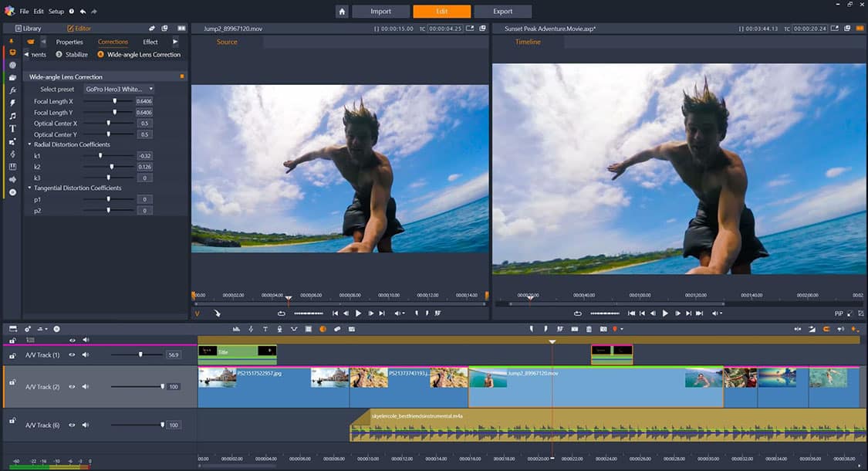Play the Timeline preview
This screenshot has height=471, width=868.
(665, 313)
